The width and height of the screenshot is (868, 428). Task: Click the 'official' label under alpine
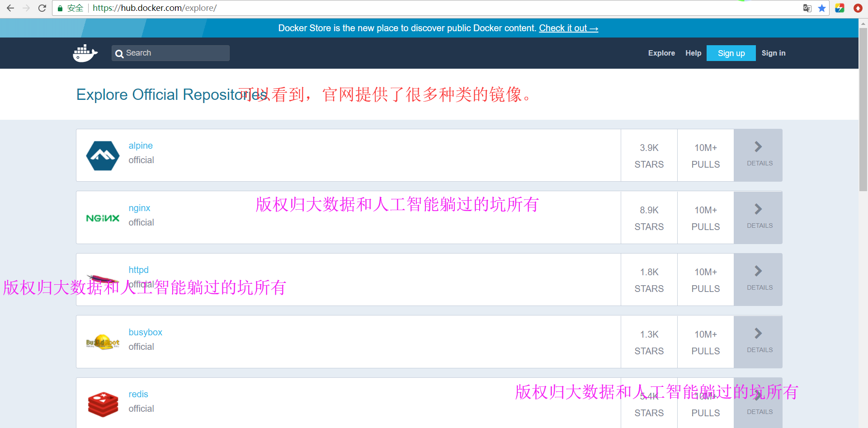click(141, 160)
